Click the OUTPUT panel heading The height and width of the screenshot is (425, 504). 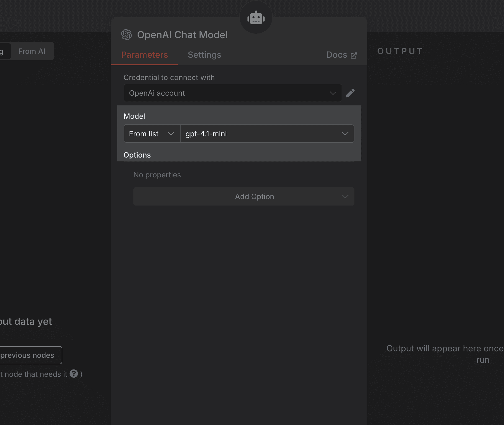pyautogui.click(x=400, y=51)
